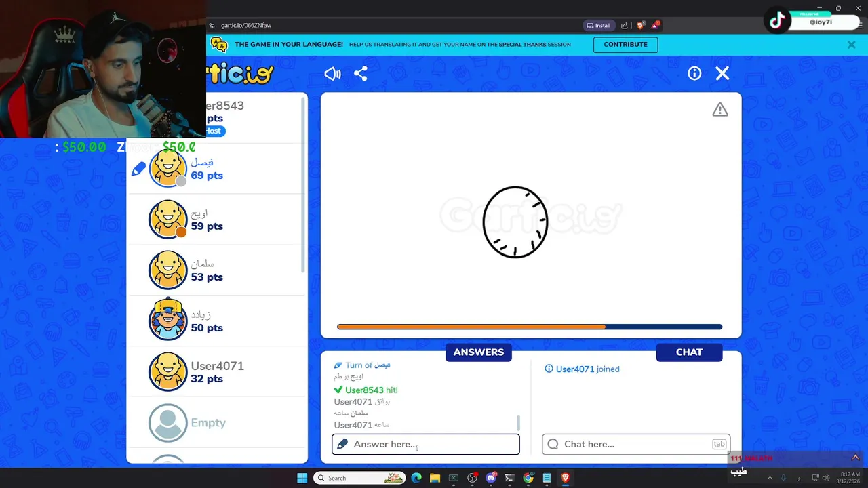Open Google Chrome from taskbar
The width and height of the screenshot is (868, 488).
click(x=528, y=478)
